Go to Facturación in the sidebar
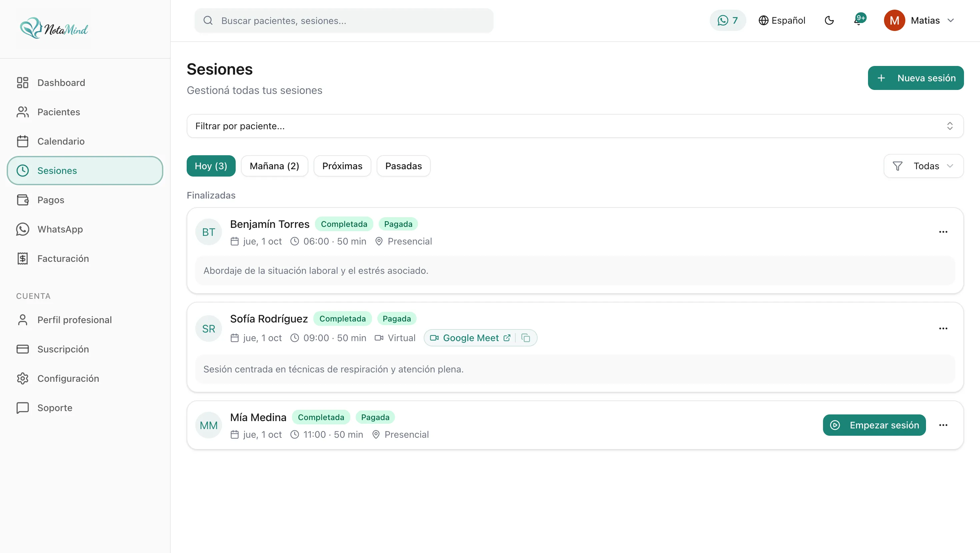This screenshot has width=980, height=553. (85, 258)
